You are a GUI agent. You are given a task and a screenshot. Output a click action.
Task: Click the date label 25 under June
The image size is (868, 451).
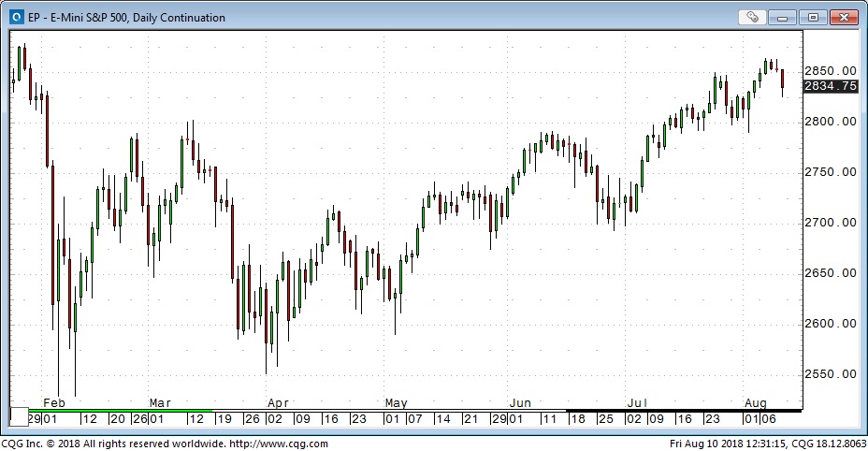[606, 419]
